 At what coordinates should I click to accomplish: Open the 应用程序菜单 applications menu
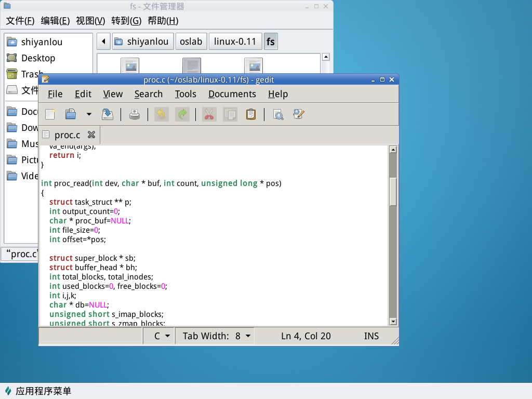pyautogui.click(x=37, y=391)
